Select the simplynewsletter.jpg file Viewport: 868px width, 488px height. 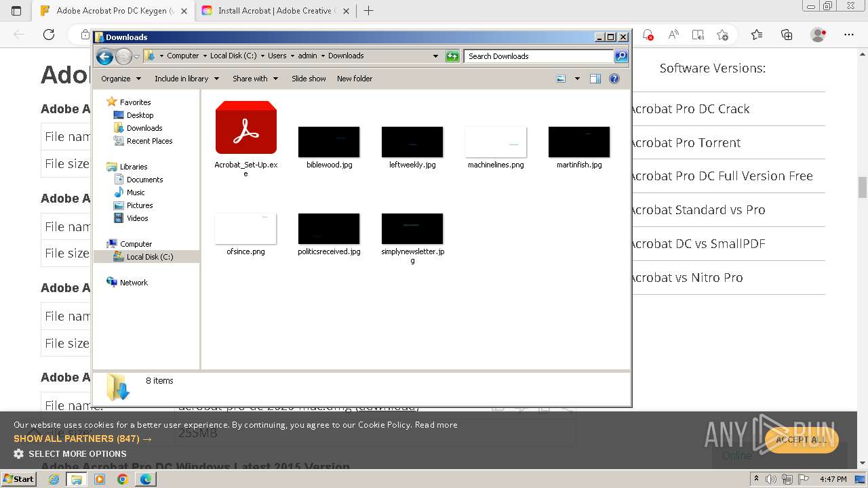[412, 239]
